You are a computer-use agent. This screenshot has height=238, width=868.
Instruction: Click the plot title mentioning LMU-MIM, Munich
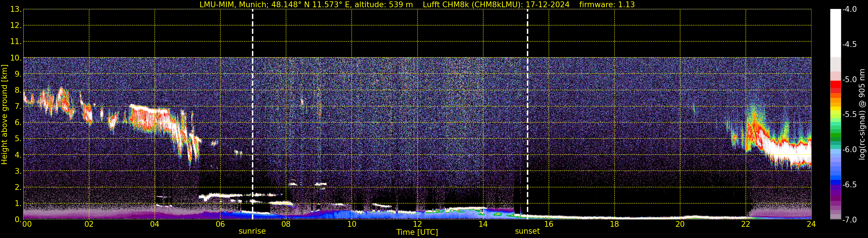coord(417,4)
